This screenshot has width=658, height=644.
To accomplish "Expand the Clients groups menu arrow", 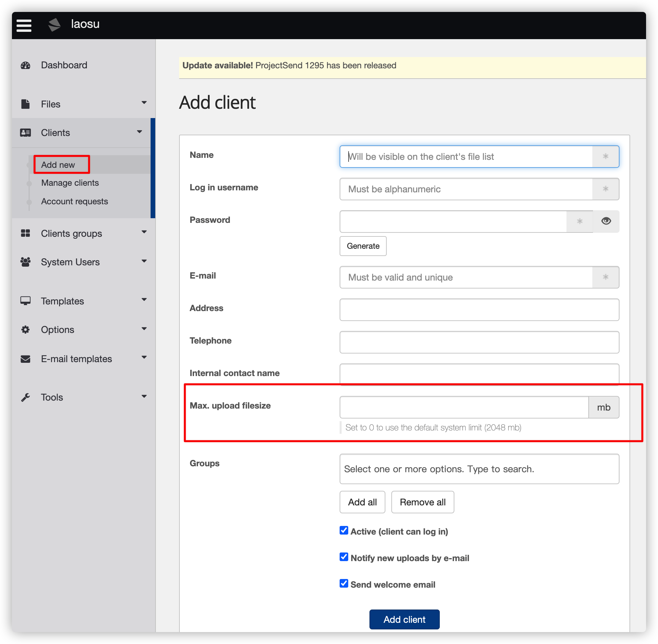I will tap(144, 232).
